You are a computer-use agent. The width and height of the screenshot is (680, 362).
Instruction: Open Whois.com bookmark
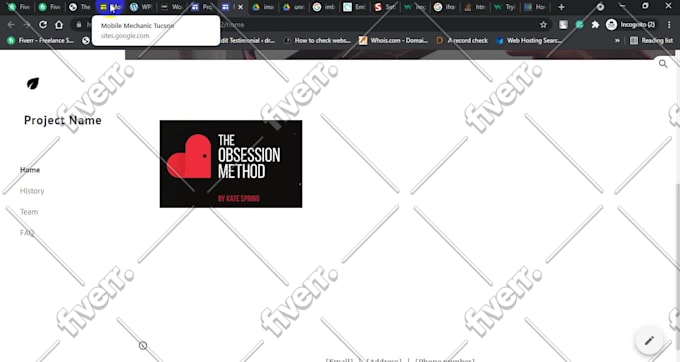point(393,40)
